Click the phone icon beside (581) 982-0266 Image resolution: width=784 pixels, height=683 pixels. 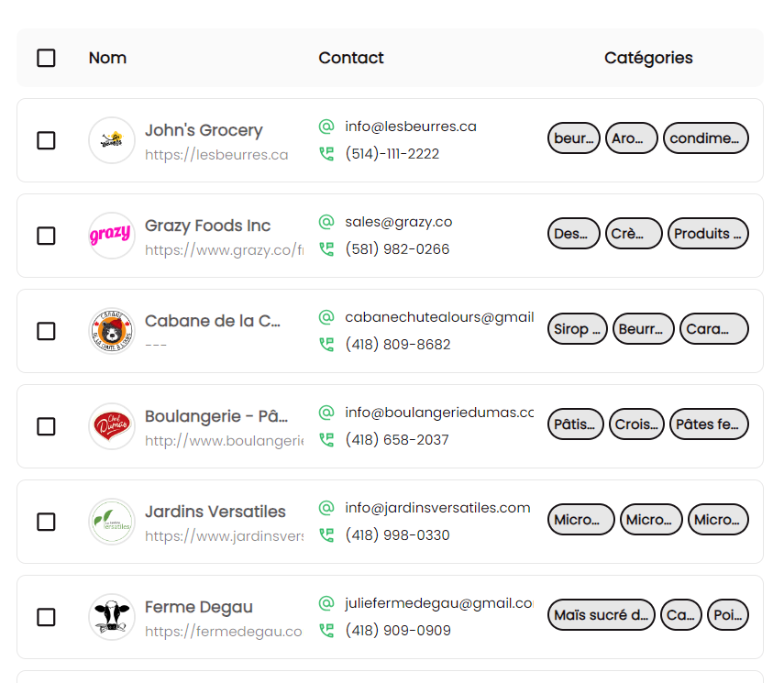pos(326,249)
